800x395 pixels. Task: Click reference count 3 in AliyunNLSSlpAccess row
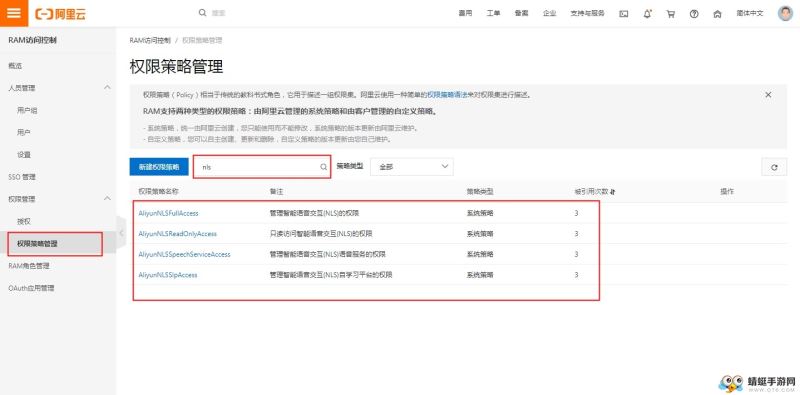pyautogui.click(x=576, y=275)
